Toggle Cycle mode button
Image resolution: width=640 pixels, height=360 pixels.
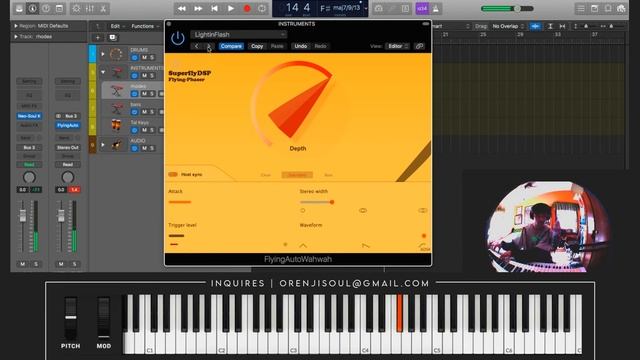point(262,9)
